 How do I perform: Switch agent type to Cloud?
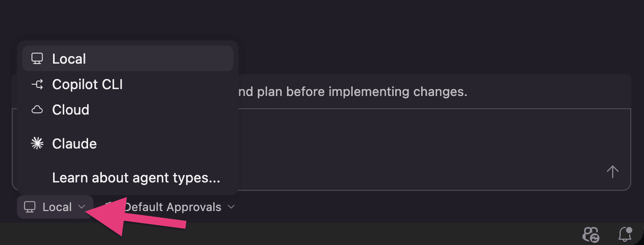(71, 110)
